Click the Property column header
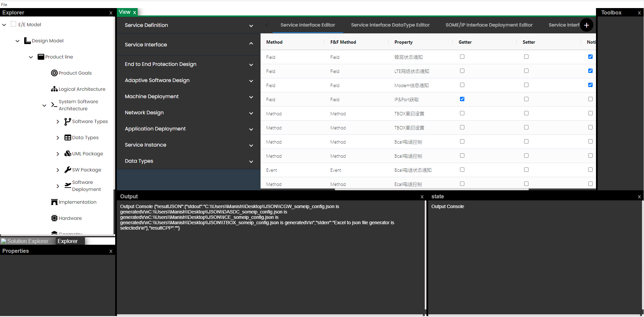The height and width of the screenshot is (317, 644). coord(403,42)
